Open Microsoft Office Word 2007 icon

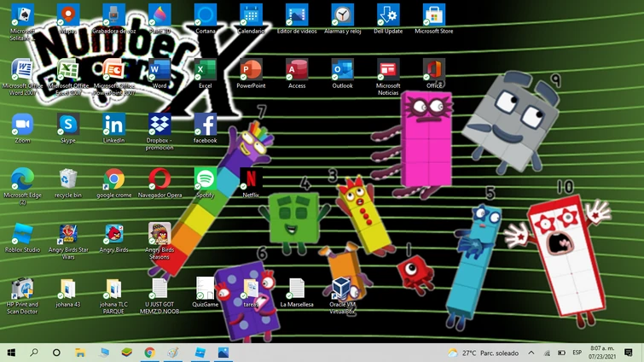click(x=22, y=70)
